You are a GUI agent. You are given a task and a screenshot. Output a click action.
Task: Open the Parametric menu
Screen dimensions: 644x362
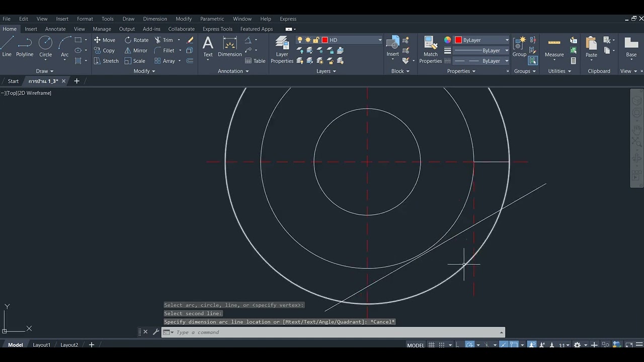212,19
